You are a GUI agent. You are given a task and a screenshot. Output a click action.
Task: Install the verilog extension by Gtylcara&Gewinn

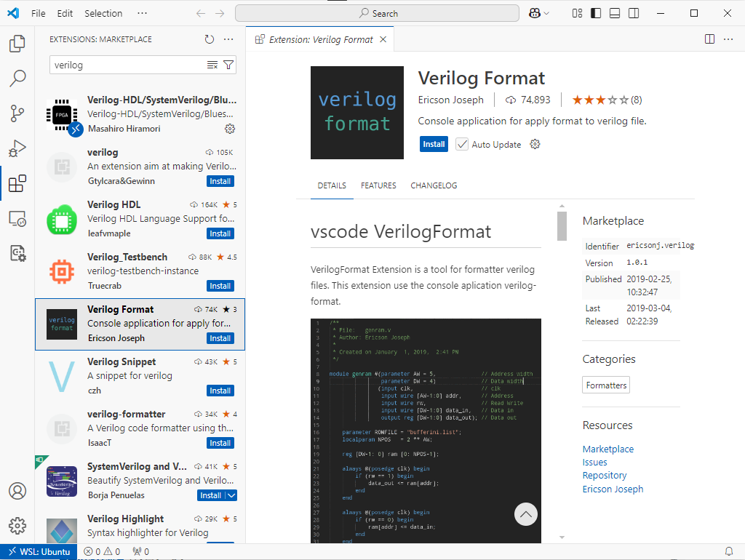coord(220,181)
